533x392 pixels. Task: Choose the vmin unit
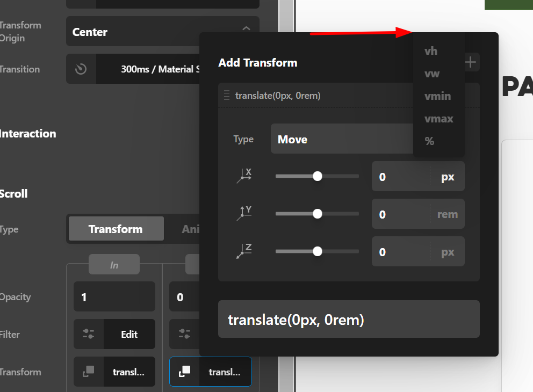438,96
